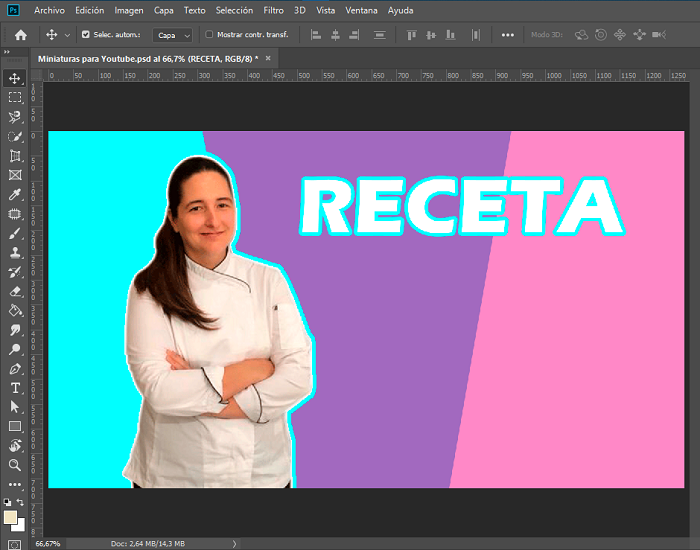
Task: Click the 66,67% zoom level field
Action: click(x=47, y=544)
